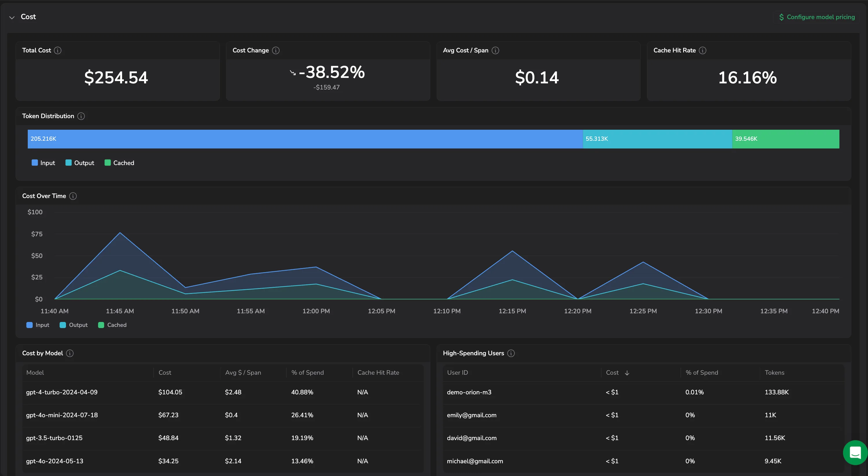Open user demo-orion-m3
Screen dimensions: 868x476
coord(469,392)
